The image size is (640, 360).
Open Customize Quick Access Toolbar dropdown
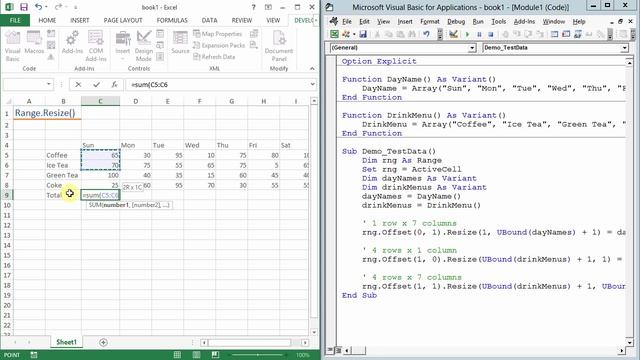[x=76, y=7]
